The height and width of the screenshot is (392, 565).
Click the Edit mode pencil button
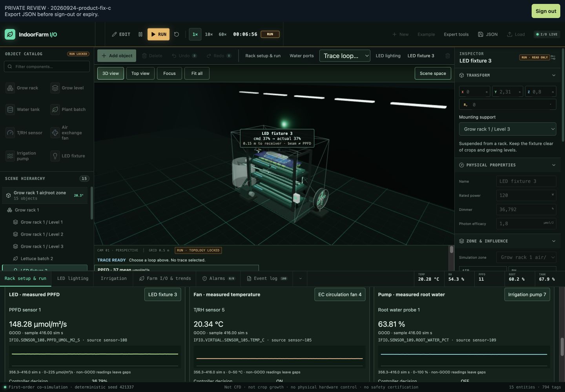(x=121, y=34)
